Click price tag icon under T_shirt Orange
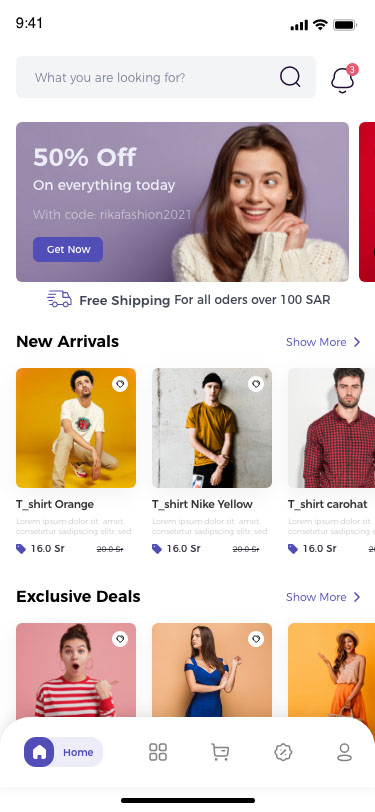The height and width of the screenshot is (812, 375). (x=21, y=549)
